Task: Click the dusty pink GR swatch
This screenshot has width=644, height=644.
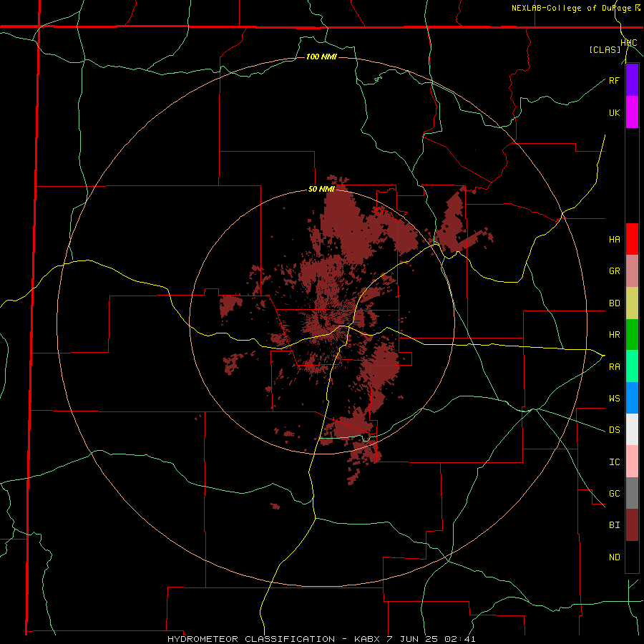Action: pyautogui.click(x=632, y=271)
